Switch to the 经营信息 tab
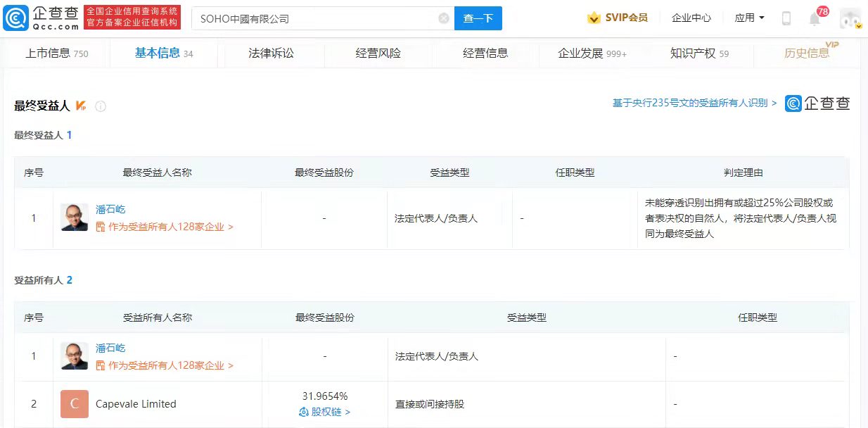 (x=485, y=53)
